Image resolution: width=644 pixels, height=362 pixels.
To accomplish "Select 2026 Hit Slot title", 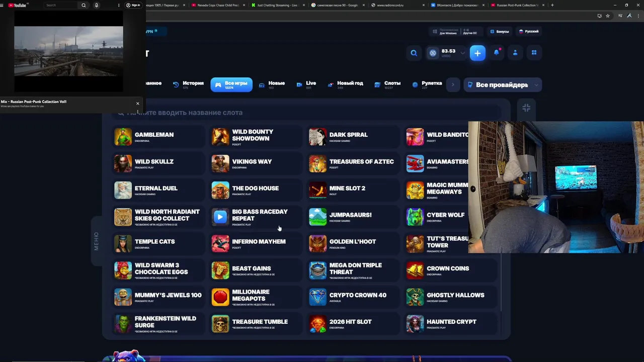I will (x=350, y=322).
